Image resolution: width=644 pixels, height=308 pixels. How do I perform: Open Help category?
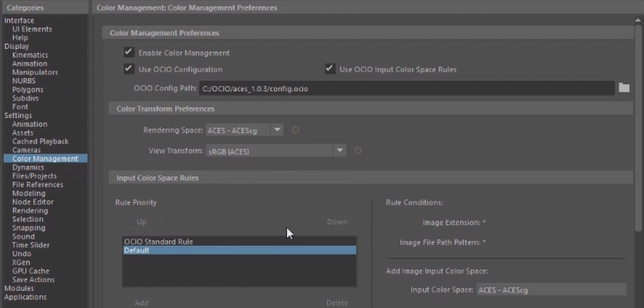tap(20, 38)
